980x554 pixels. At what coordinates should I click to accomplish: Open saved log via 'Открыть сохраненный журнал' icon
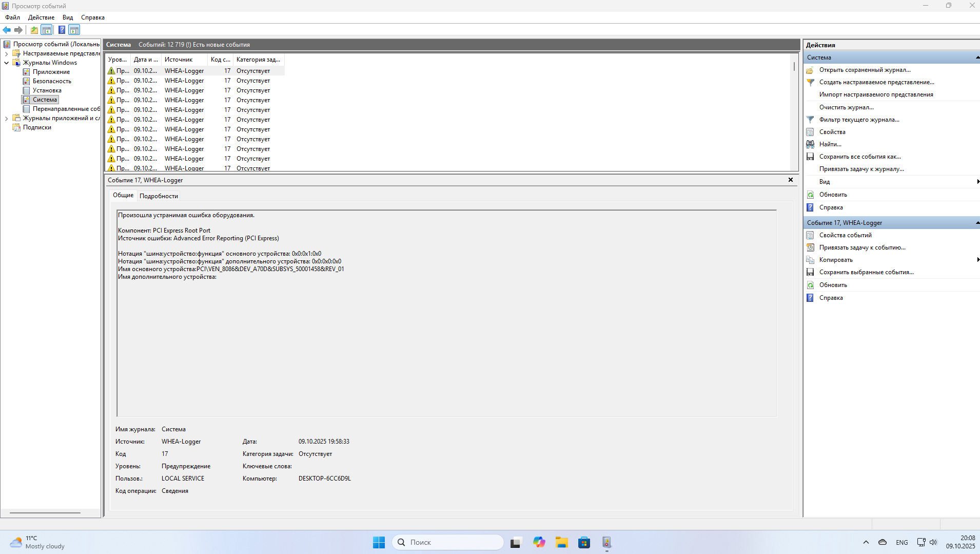[x=810, y=70]
